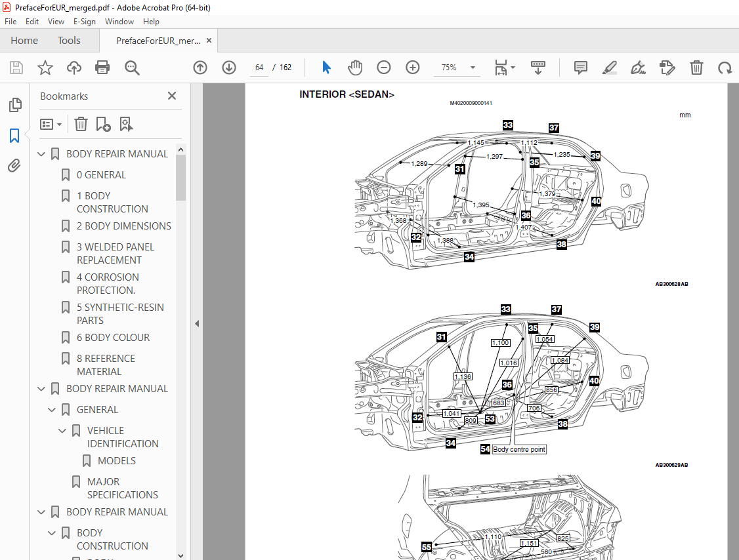
Task: Open page thumbnails panel in sidebar
Action: [15, 104]
